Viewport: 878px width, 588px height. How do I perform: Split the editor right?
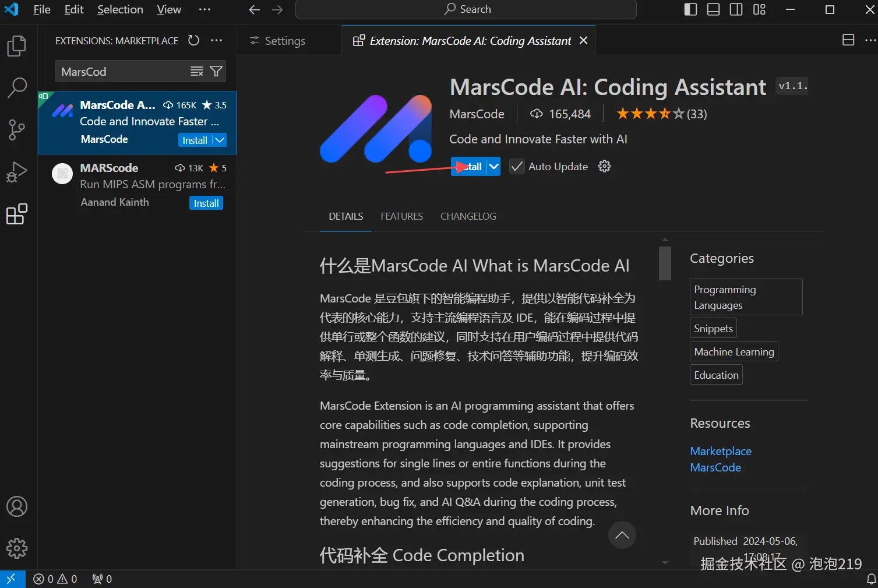click(848, 40)
